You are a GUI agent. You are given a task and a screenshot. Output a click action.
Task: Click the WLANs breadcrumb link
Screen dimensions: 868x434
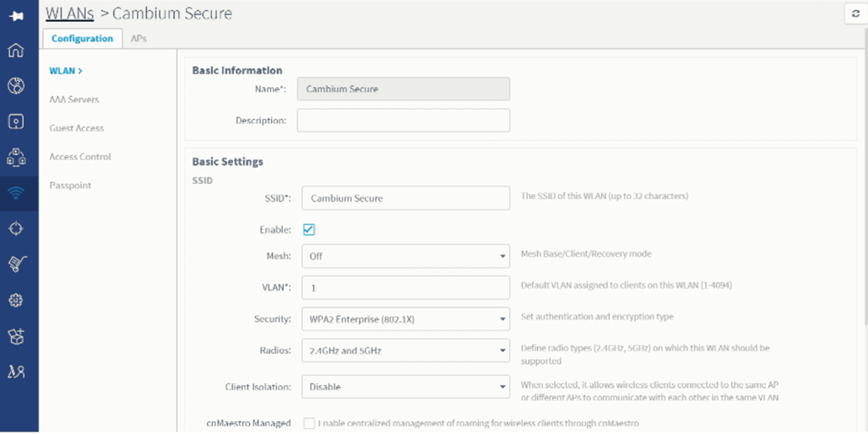pyautogui.click(x=70, y=14)
